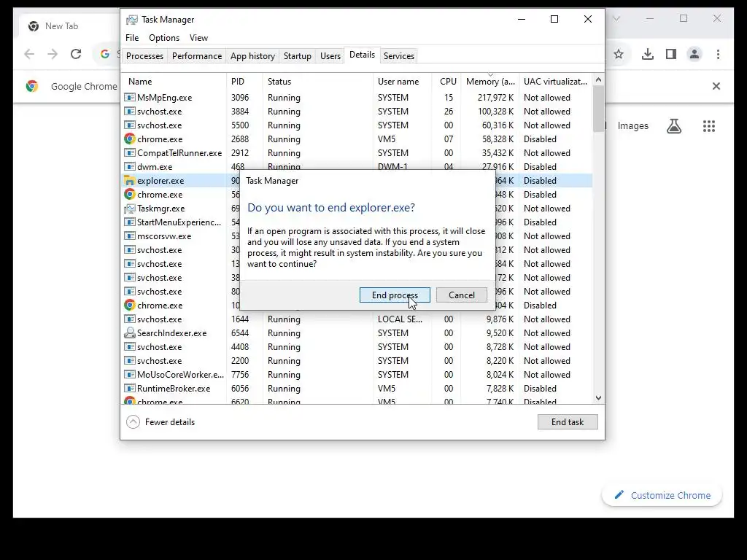
Task: Open the View menu
Action: click(198, 38)
